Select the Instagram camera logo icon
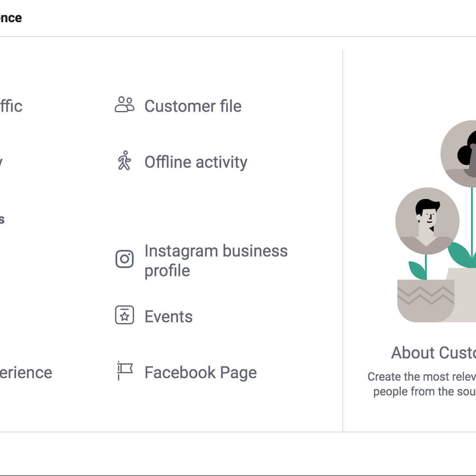476x476 pixels. (x=125, y=259)
